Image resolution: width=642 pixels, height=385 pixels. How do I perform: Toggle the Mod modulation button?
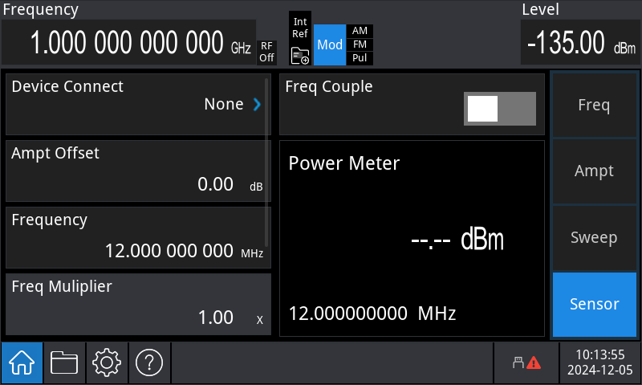330,45
